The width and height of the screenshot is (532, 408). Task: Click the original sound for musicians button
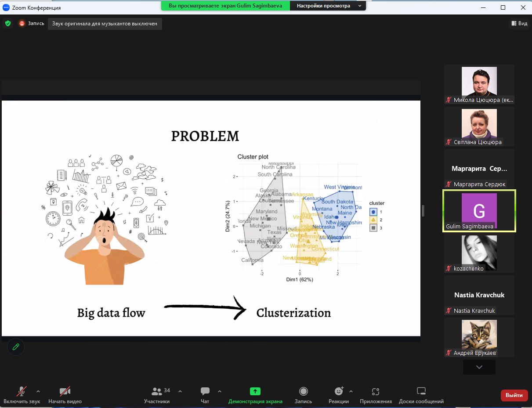[105, 24]
